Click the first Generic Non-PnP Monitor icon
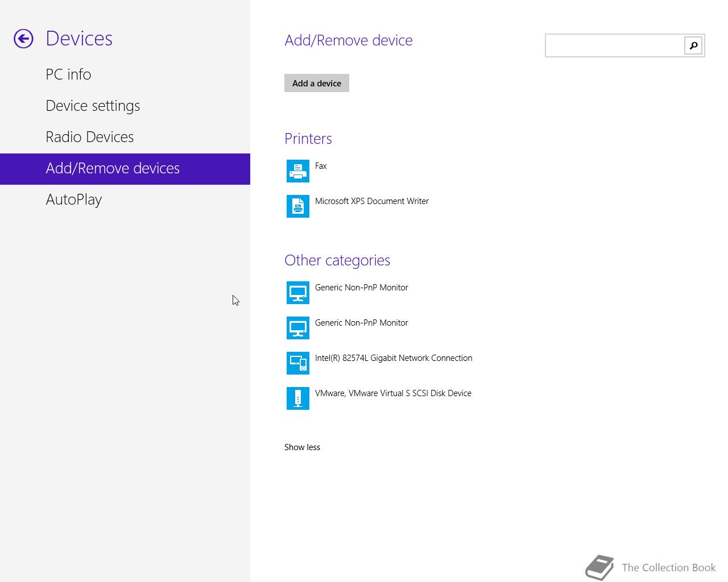 pos(298,293)
